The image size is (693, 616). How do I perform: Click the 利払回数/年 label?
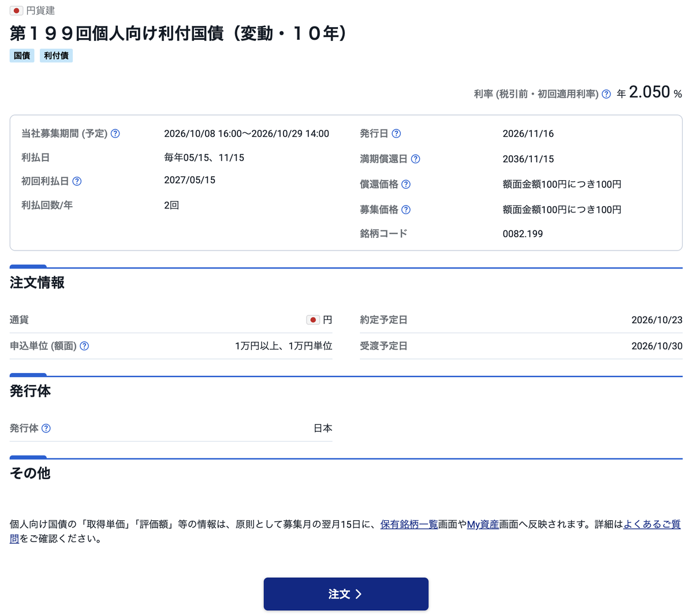coord(47,205)
